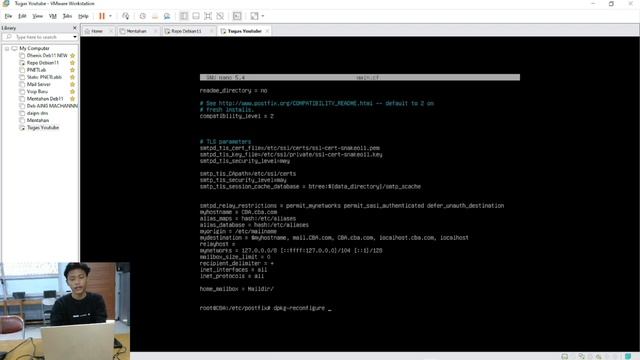
Task: Select the Dhewis Deb11 NEW VM
Action: [x=47, y=56]
